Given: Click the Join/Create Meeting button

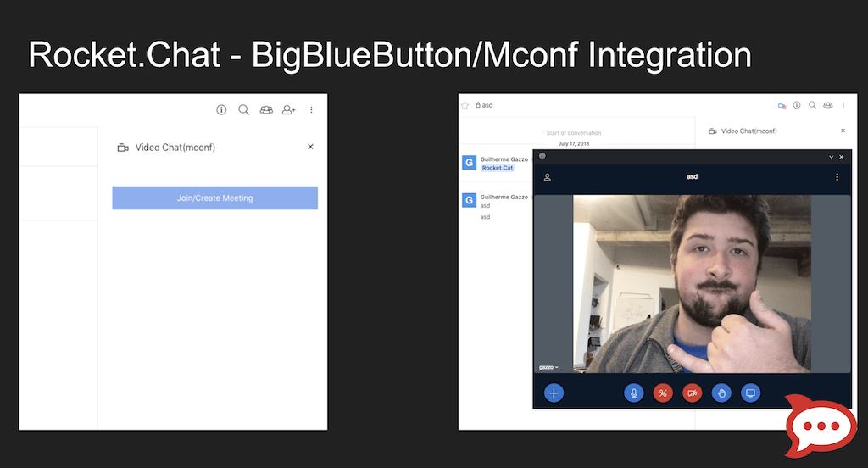Looking at the screenshot, I should (214, 198).
